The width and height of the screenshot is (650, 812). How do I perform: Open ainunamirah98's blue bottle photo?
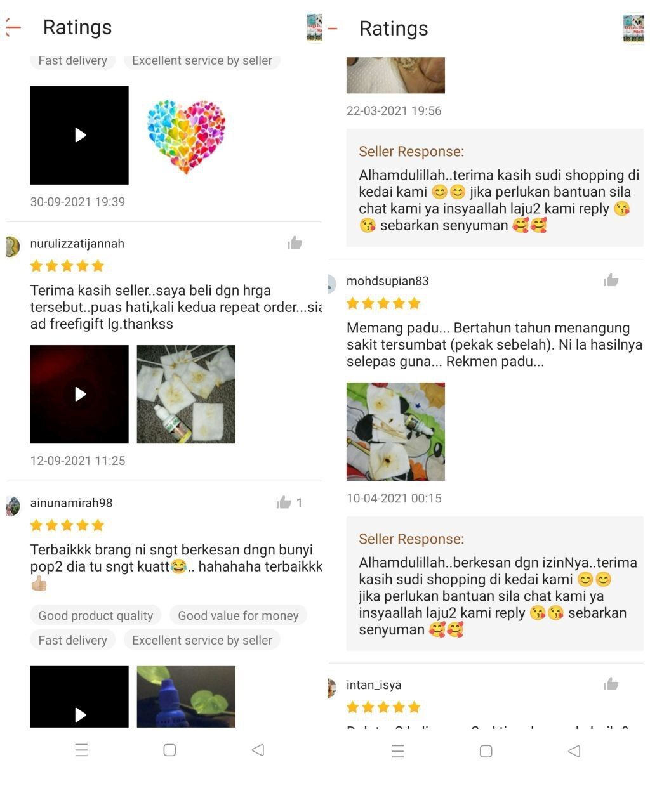(x=186, y=697)
